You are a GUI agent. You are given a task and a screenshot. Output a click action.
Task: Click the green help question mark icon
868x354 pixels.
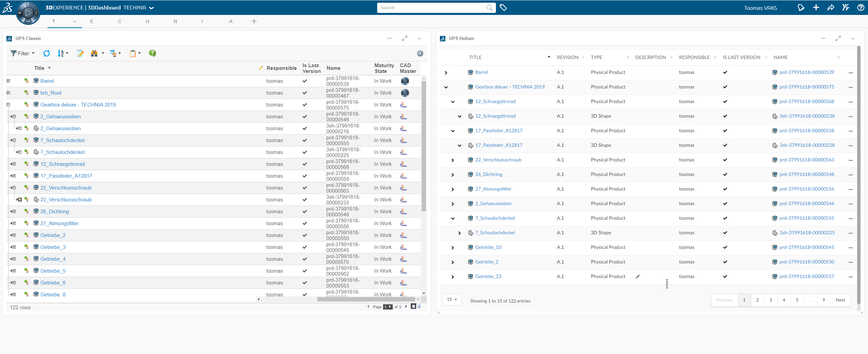152,53
